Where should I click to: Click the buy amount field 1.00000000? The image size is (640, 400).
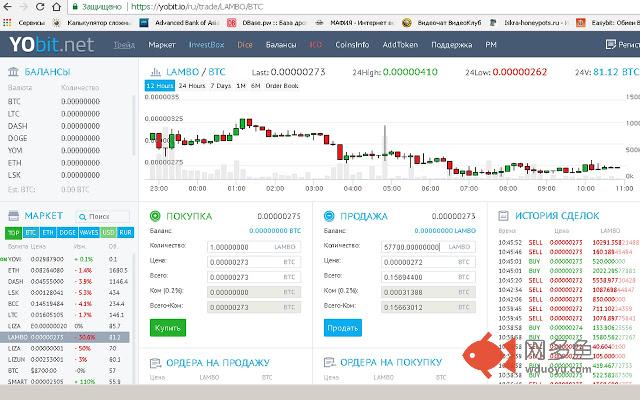point(254,247)
